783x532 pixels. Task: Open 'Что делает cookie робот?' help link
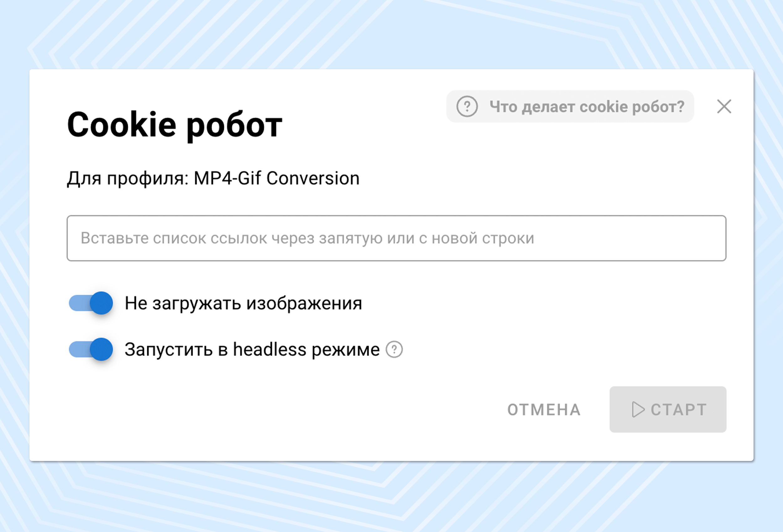pos(587,106)
